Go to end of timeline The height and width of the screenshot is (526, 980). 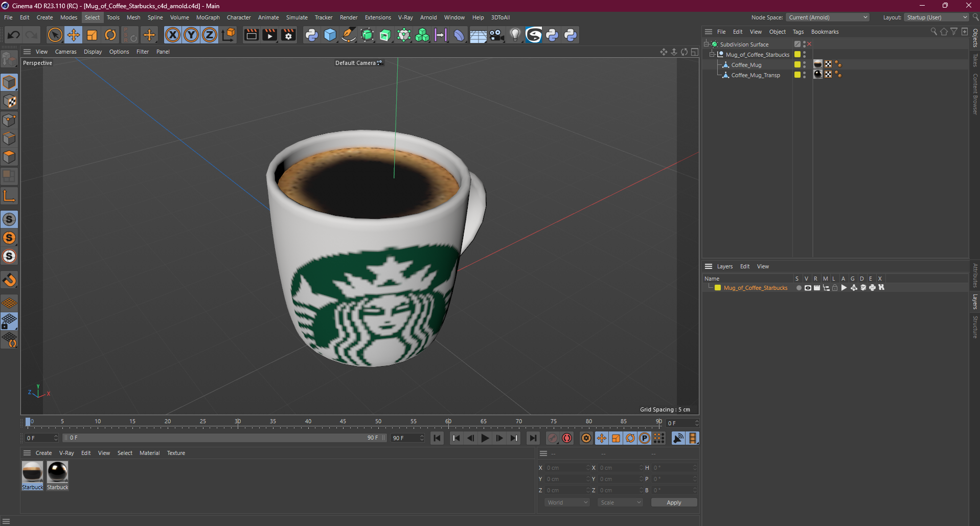pyautogui.click(x=533, y=438)
